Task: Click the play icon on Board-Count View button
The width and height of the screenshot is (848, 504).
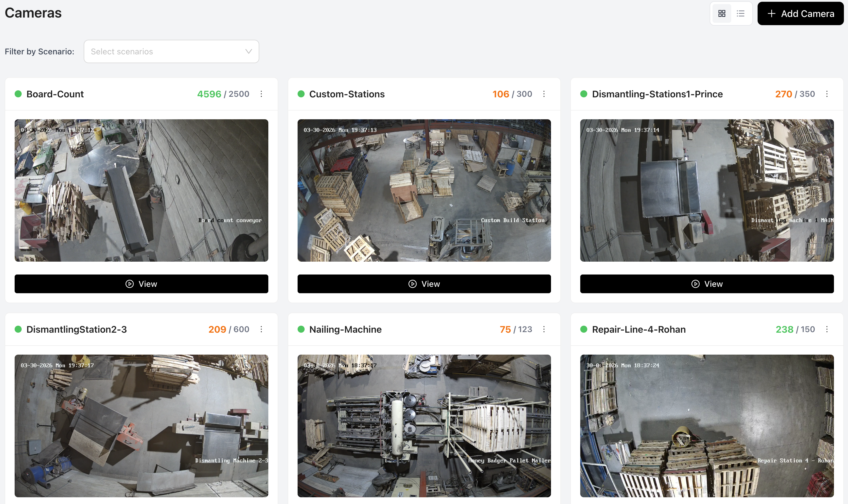Action: click(x=130, y=284)
